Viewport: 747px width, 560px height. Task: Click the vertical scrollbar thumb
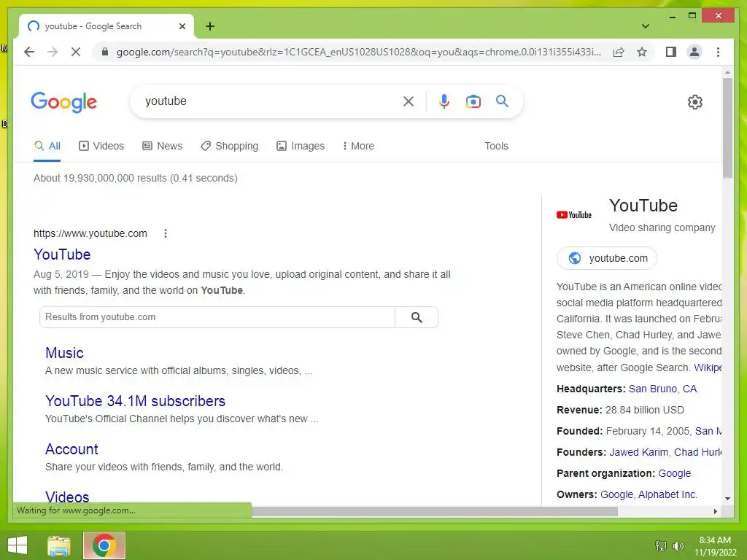click(727, 128)
